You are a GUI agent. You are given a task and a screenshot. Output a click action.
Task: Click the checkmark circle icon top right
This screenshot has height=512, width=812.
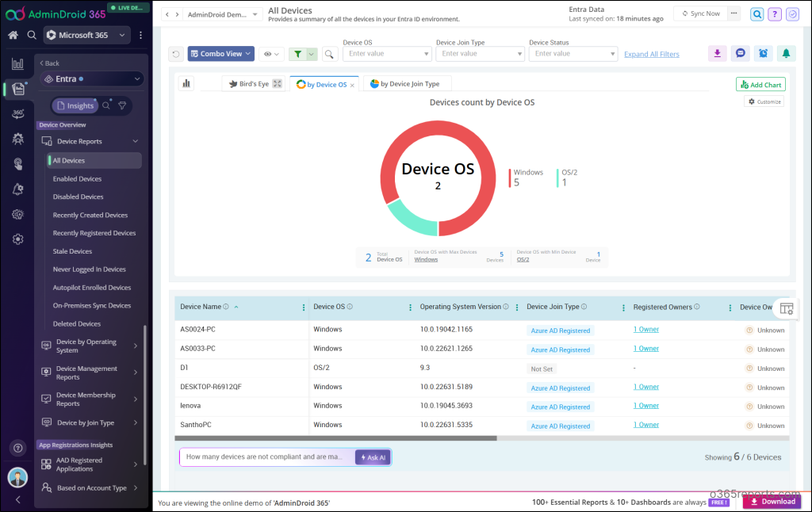coord(792,14)
